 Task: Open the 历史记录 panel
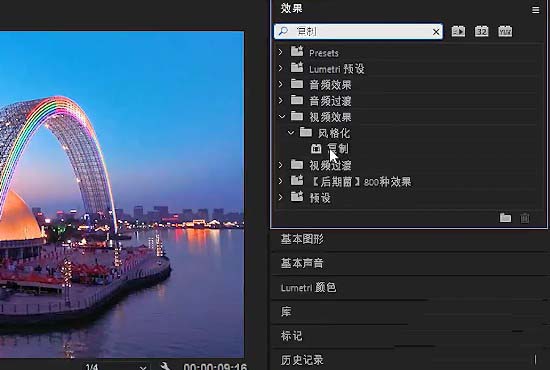[302, 360]
